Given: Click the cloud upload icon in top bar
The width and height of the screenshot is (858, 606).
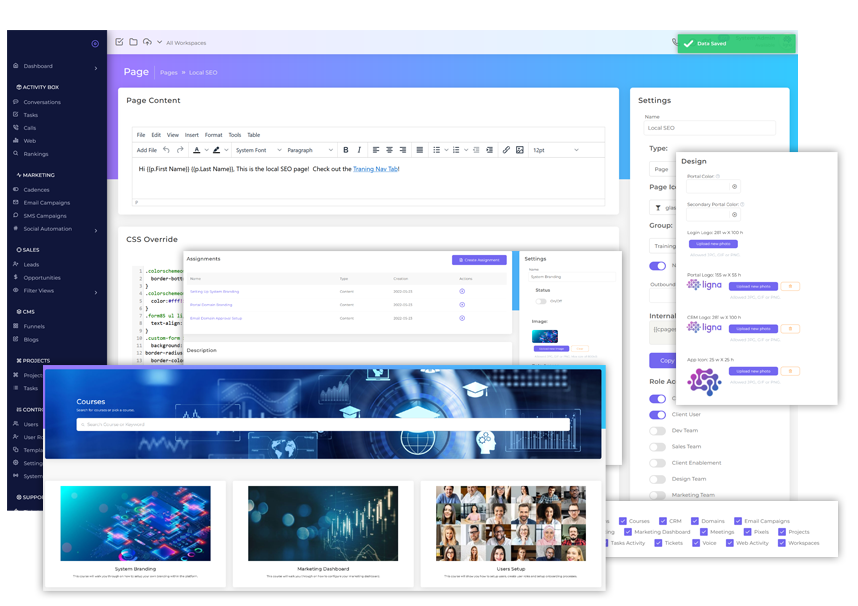Looking at the screenshot, I should (x=147, y=42).
